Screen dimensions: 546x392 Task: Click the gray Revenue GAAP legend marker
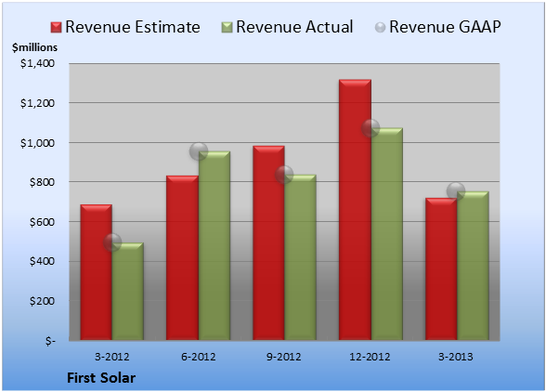pyautogui.click(x=380, y=27)
